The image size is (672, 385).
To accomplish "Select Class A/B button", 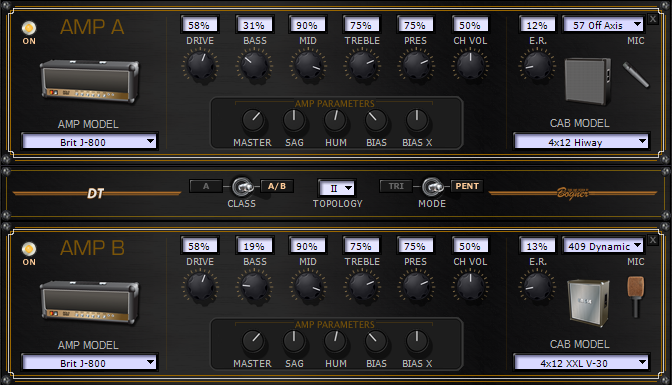I will [x=277, y=186].
